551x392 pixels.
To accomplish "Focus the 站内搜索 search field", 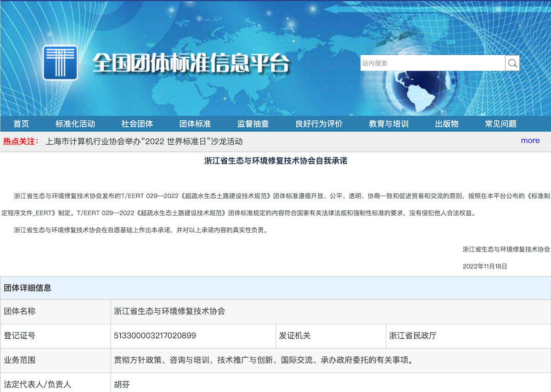I will click(433, 63).
